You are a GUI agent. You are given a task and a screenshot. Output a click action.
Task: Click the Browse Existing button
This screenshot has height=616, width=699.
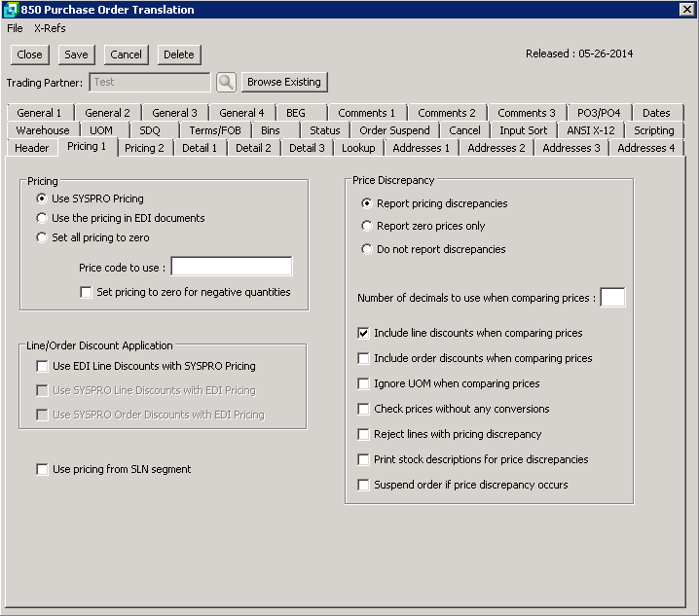pos(283,82)
